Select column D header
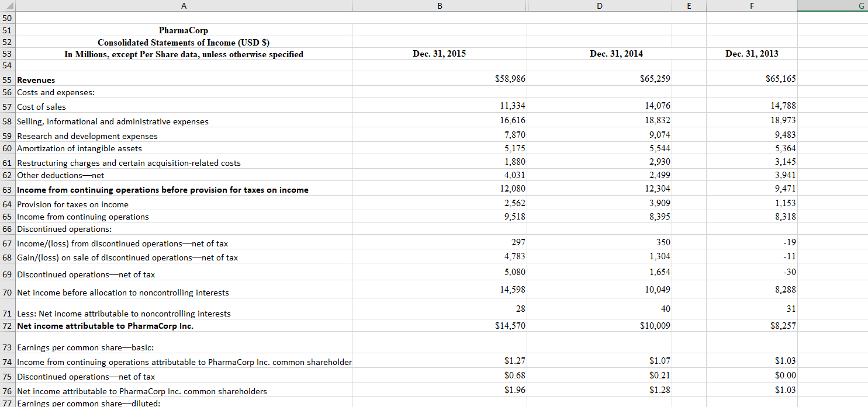Viewport: 868px width, 407px height. pos(599,5)
